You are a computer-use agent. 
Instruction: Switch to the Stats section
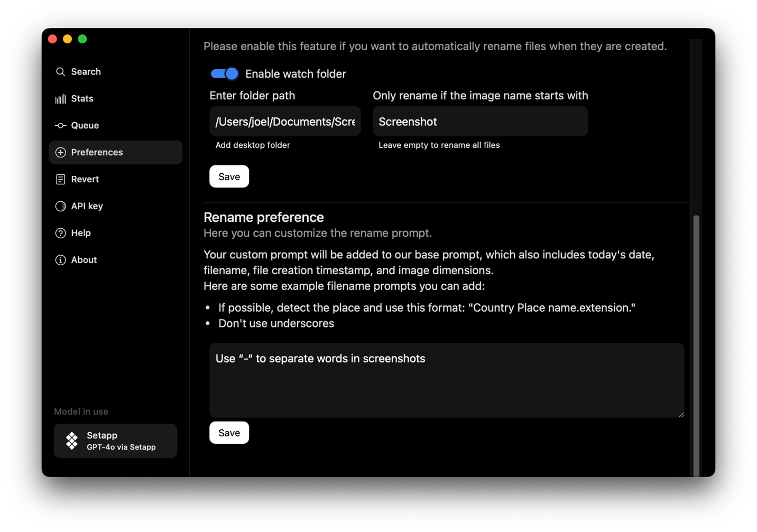point(83,98)
